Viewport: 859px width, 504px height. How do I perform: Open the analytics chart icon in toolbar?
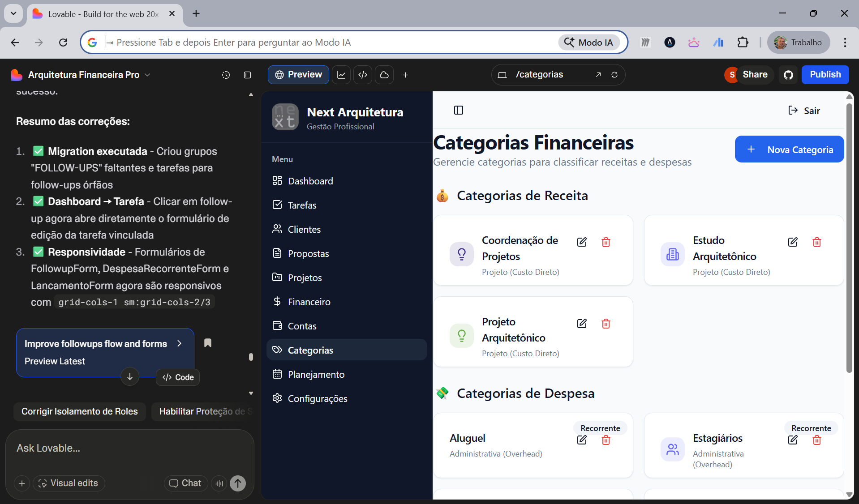[x=341, y=75]
